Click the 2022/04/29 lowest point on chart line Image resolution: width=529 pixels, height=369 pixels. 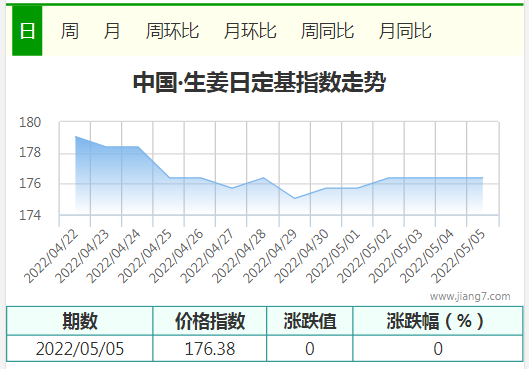coord(295,198)
